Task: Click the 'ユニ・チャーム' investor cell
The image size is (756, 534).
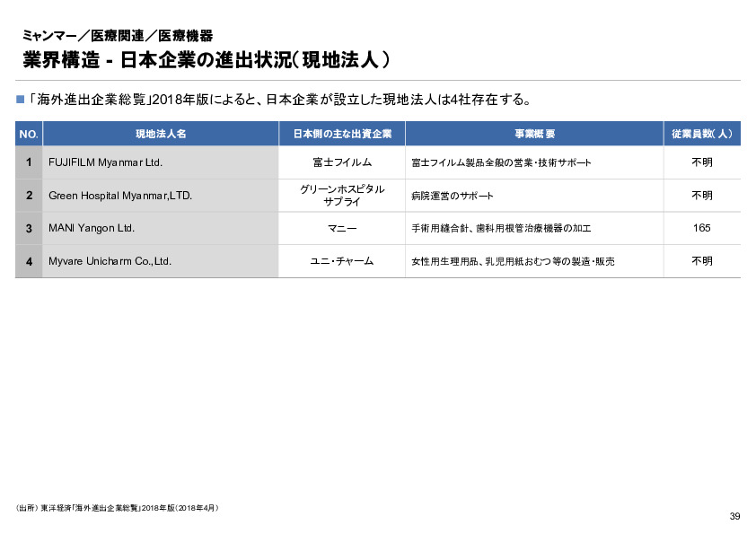Action: pyautogui.click(x=342, y=261)
